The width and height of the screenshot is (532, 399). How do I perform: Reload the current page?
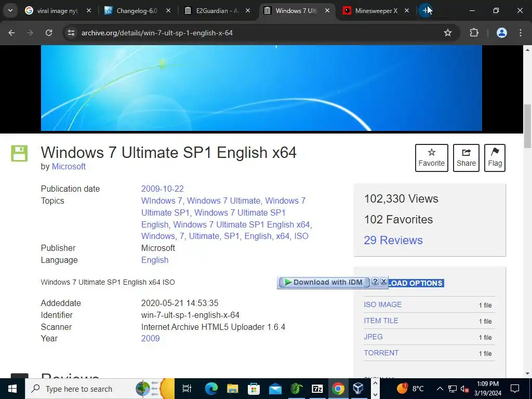[x=49, y=33]
